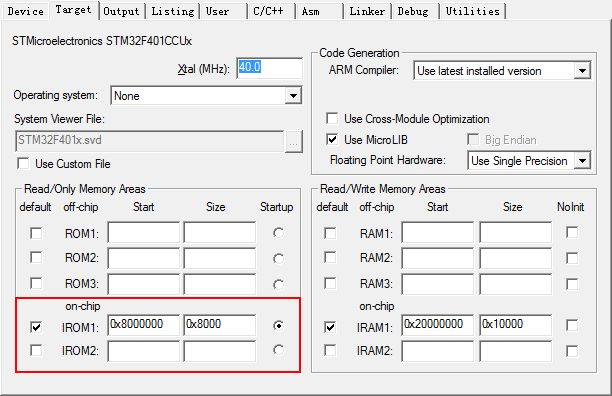Click the ROM2 Start field
612x396 pixels.
tap(143, 258)
